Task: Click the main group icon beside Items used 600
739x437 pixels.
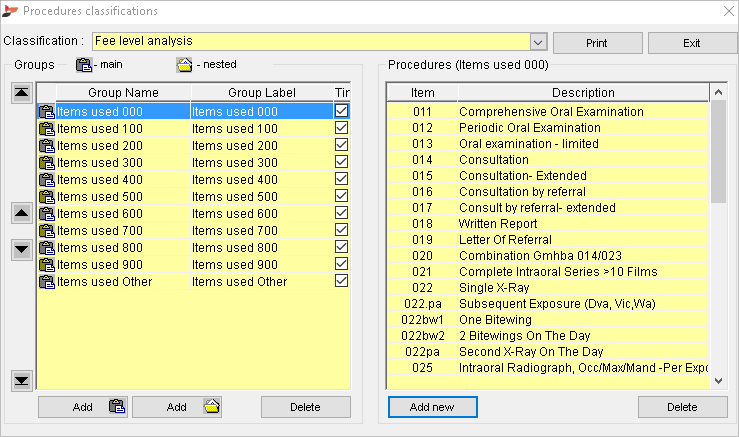Action: 47,214
